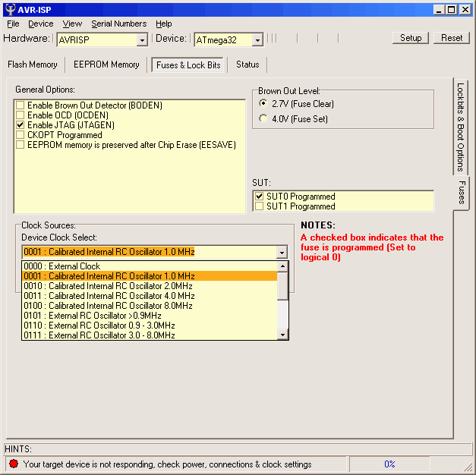Choose 0000 : External Clock

(150, 266)
